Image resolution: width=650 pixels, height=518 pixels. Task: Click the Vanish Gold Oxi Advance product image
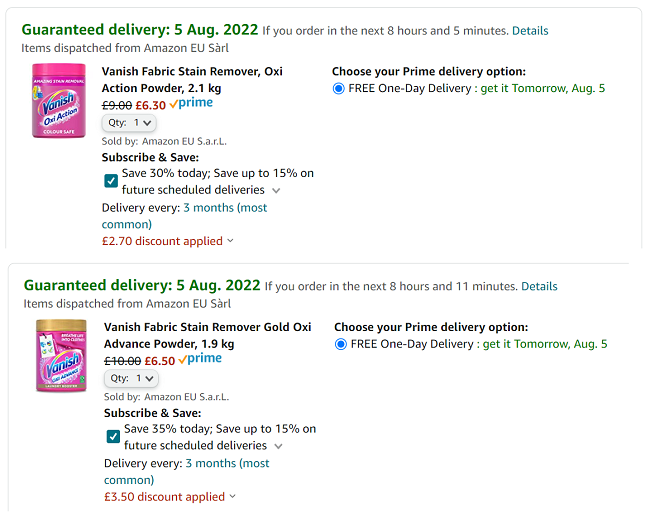coord(61,356)
